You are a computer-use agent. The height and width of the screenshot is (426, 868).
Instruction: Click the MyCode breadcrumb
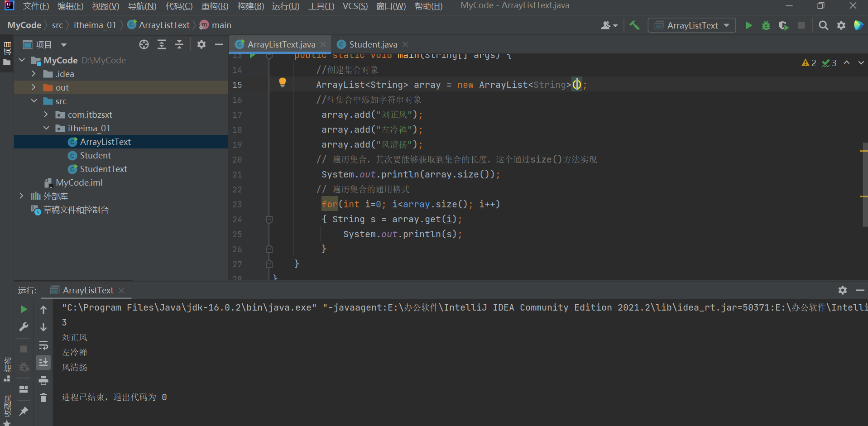point(24,25)
